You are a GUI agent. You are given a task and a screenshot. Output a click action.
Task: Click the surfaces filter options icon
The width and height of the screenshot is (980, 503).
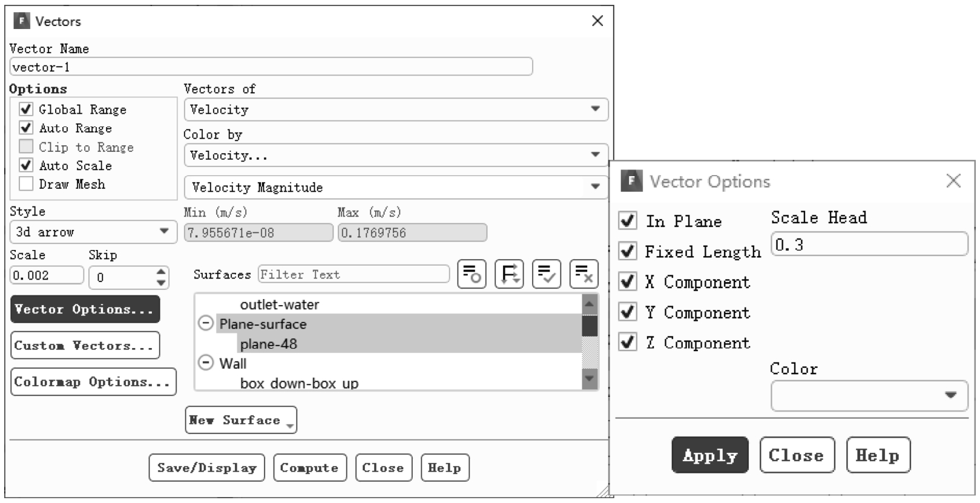[472, 274]
